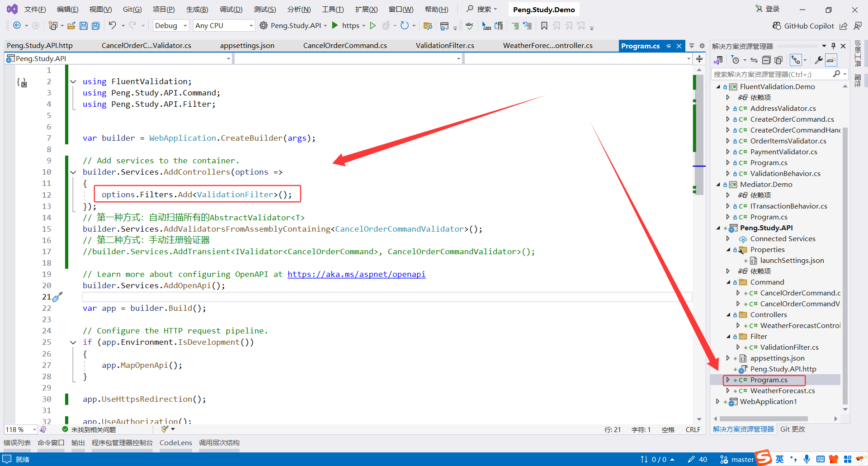Open a file with the folder icon
The image size is (868, 466).
point(71,26)
